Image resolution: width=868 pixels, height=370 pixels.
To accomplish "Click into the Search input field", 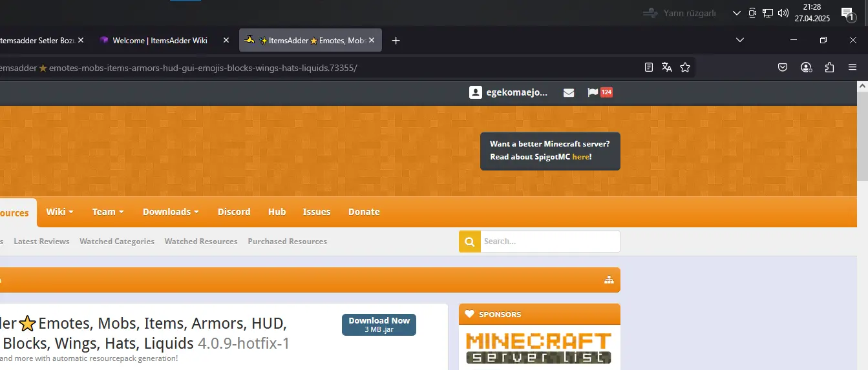I will [550, 242].
